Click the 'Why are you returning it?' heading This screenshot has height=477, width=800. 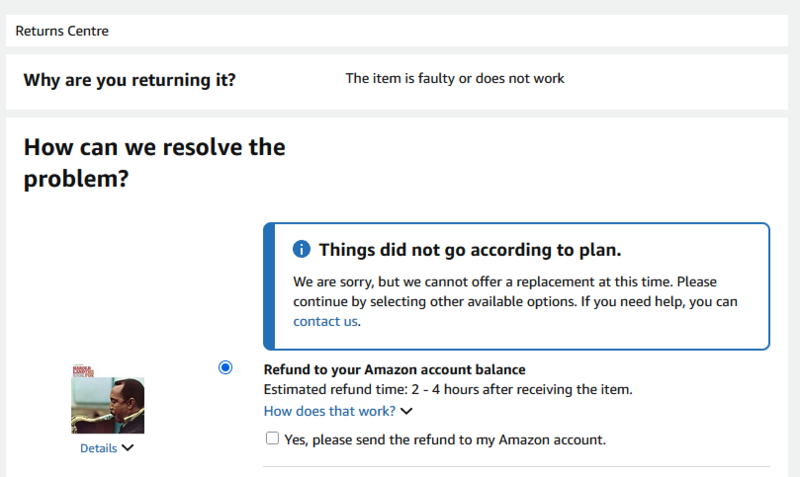[130, 80]
